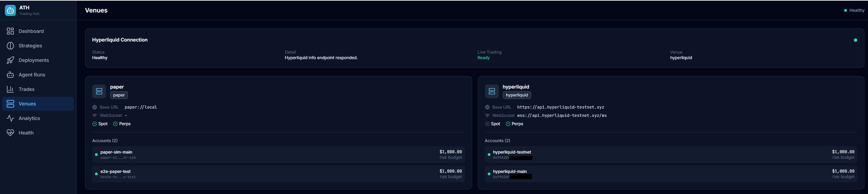Click the ATH Trading Hub robot logo
This screenshot has width=868, height=194.
10,10
